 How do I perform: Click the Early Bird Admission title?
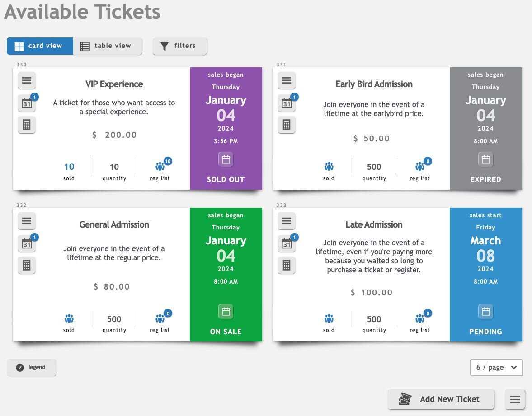[374, 84]
